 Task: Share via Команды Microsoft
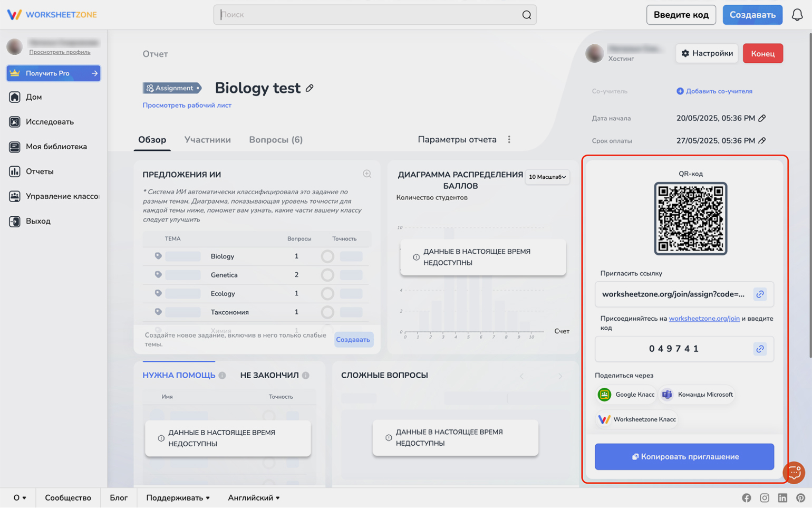[x=697, y=395]
